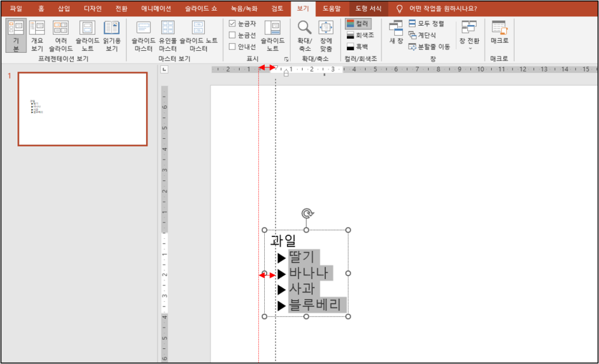Open 슬라이드 노트 마스터 view
Screen dimensions: 599x364
click(198, 35)
